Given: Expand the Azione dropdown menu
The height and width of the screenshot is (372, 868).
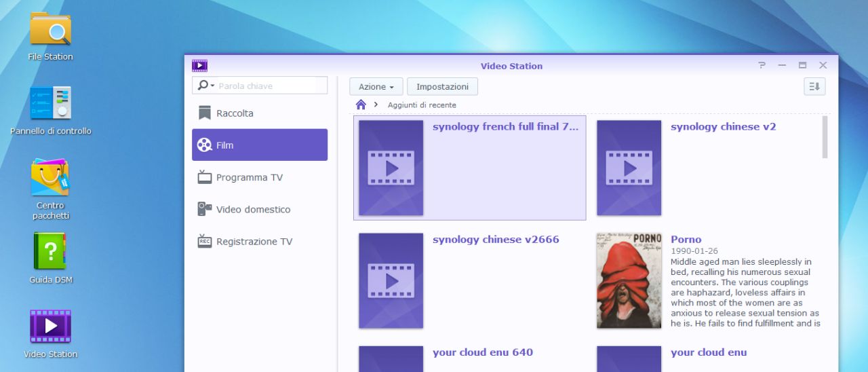Looking at the screenshot, I should [376, 86].
